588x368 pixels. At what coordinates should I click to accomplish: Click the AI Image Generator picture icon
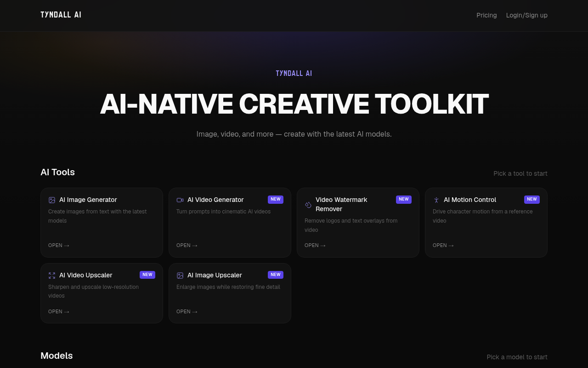[52, 200]
